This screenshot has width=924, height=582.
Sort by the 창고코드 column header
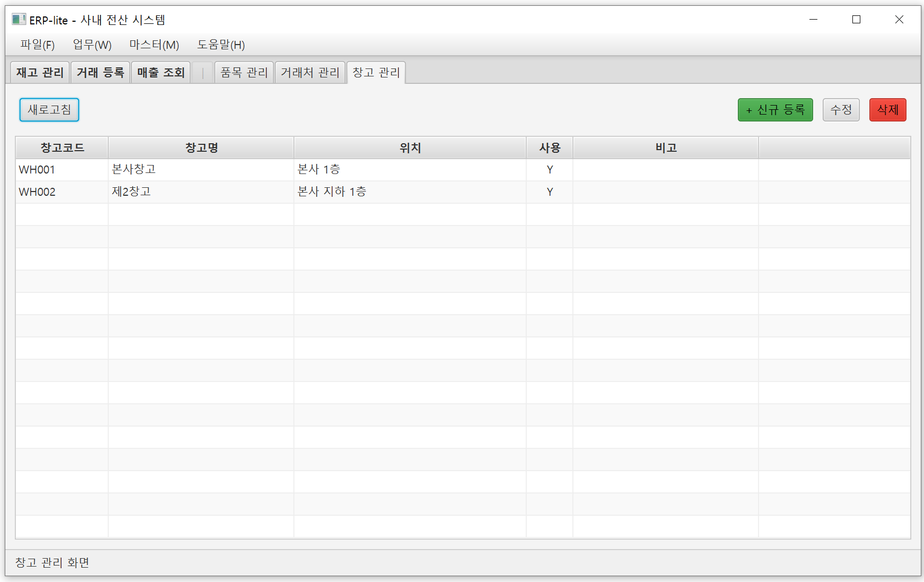62,148
